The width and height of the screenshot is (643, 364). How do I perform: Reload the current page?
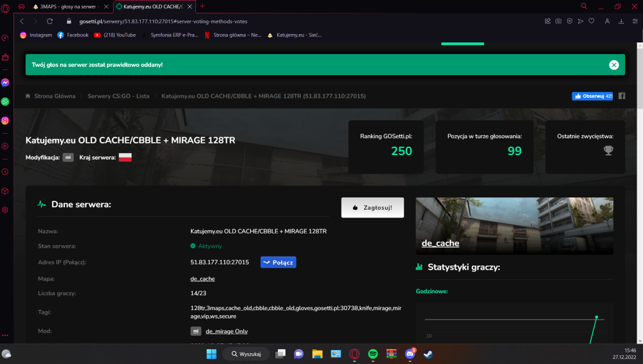(50, 21)
